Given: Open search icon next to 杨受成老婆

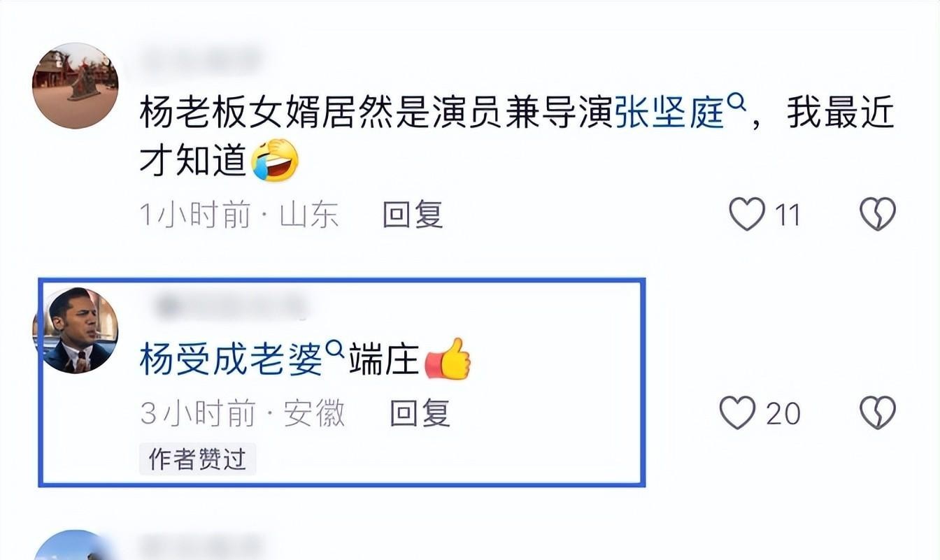Looking at the screenshot, I should pos(335,347).
